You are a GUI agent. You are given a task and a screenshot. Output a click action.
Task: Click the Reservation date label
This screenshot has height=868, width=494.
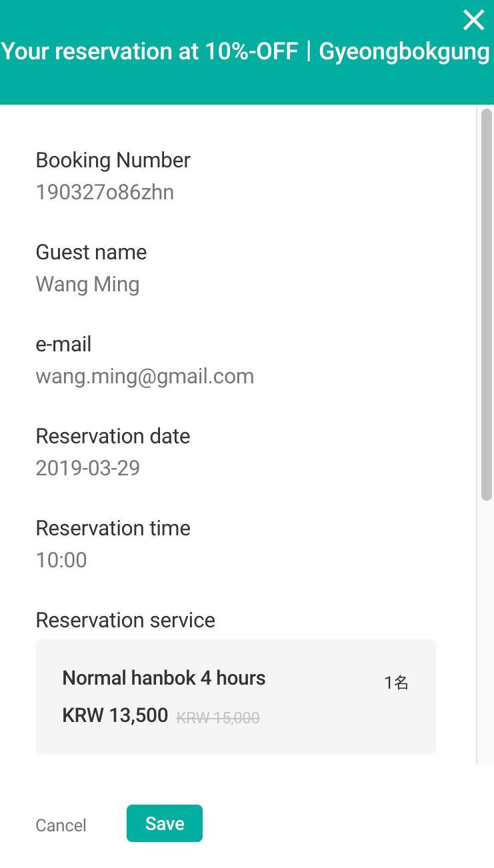pyautogui.click(x=113, y=436)
